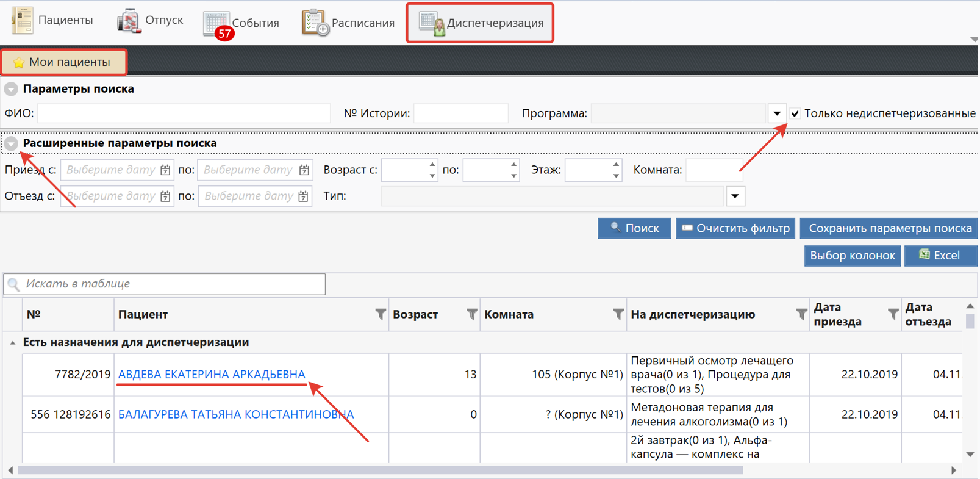This screenshot has height=479, width=980.
Task: Collapse Параметры поиска section
Action: coord(11,89)
